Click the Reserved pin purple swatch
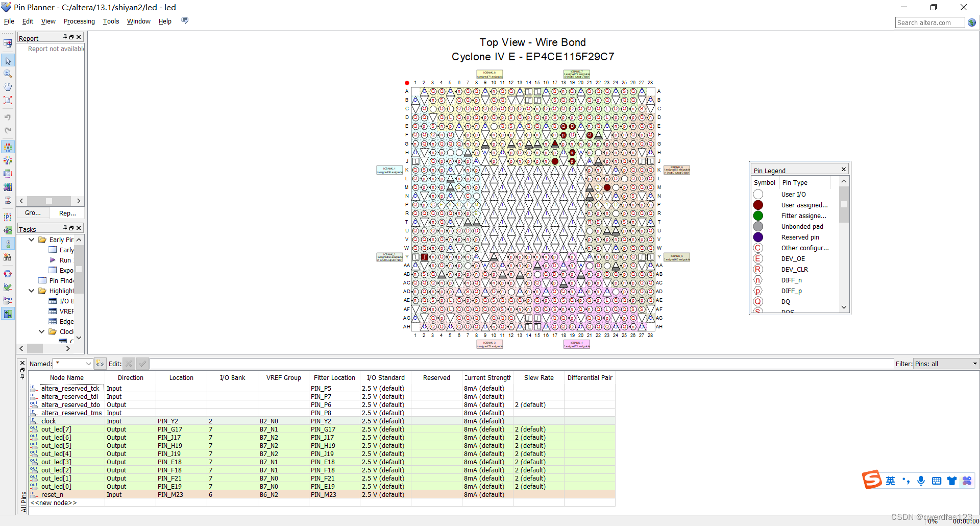Screen dimensions: 980x526 tap(758, 237)
